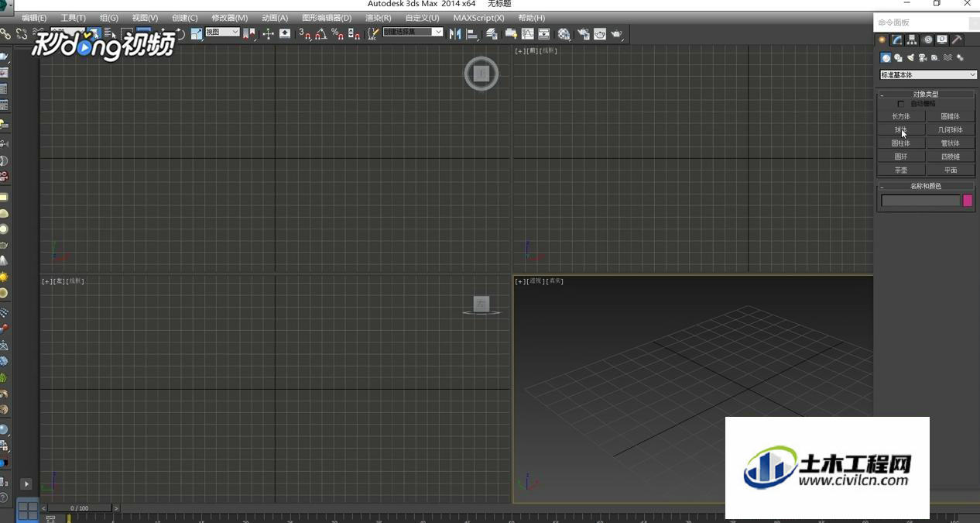Toggle Percent Snap on toolbar
This screenshot has height=523, width=980.
[x=338, y=33]
